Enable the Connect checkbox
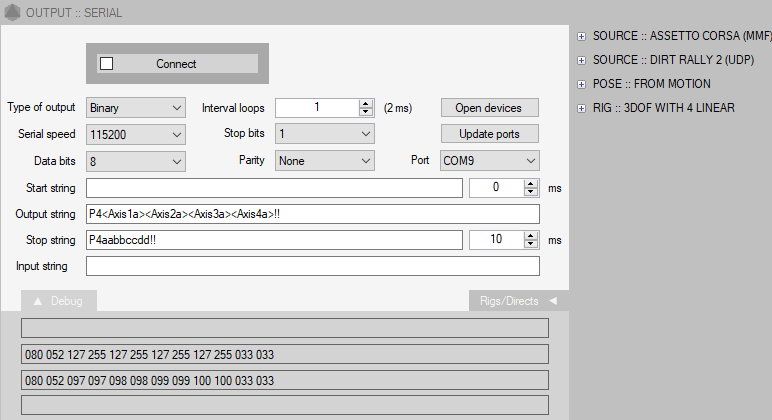772x420 pixels. (x=107, y=64)
